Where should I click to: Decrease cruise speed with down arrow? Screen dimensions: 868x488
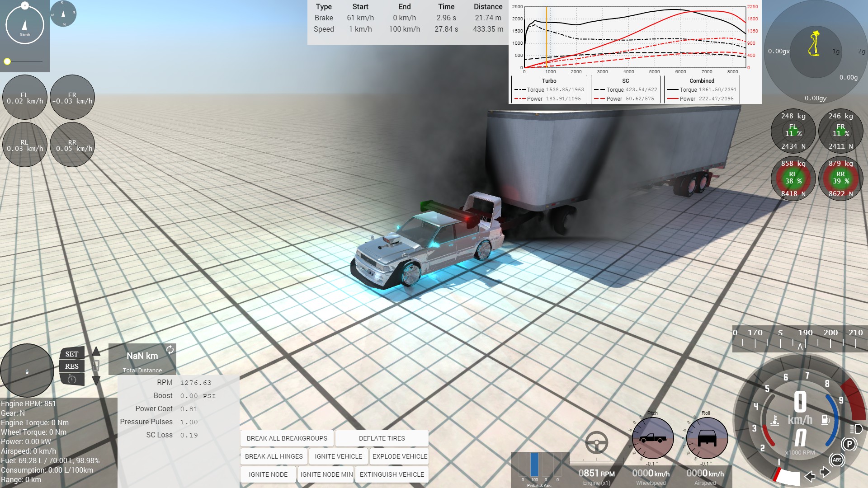point(96,380)
